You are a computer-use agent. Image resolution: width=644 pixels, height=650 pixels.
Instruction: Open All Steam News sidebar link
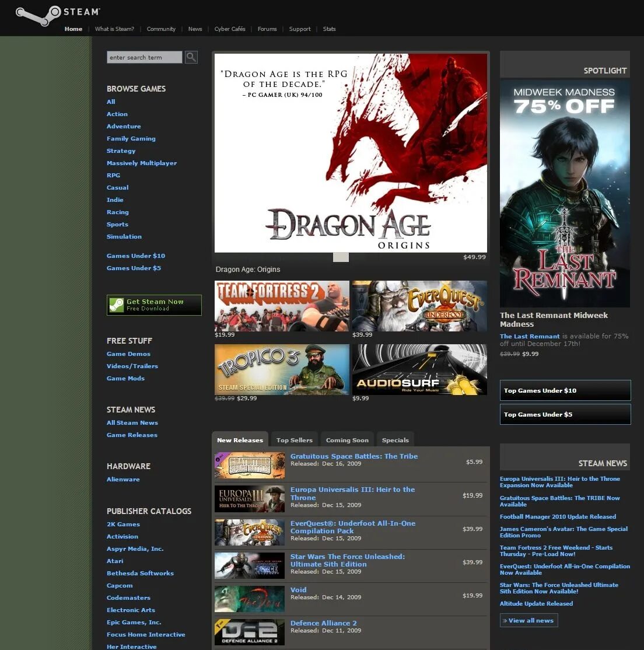(x=132, y=422)
